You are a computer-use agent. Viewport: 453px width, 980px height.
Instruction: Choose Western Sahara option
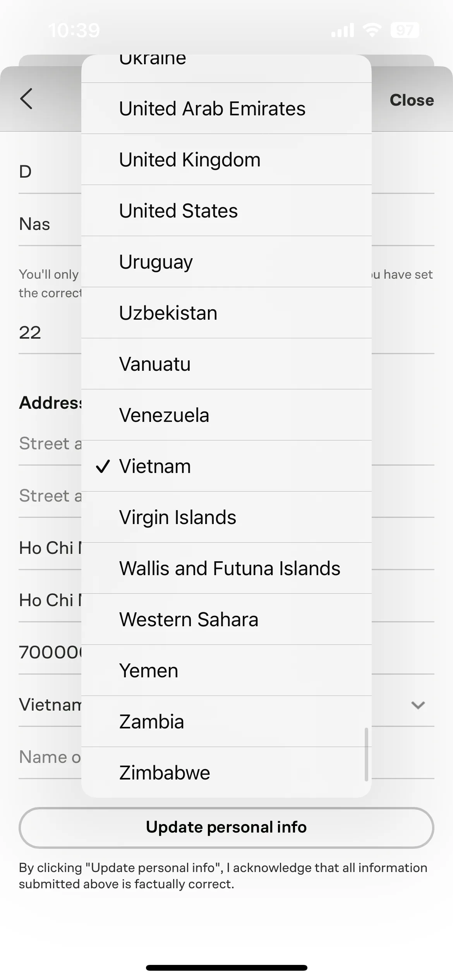(x=226, y=619)
